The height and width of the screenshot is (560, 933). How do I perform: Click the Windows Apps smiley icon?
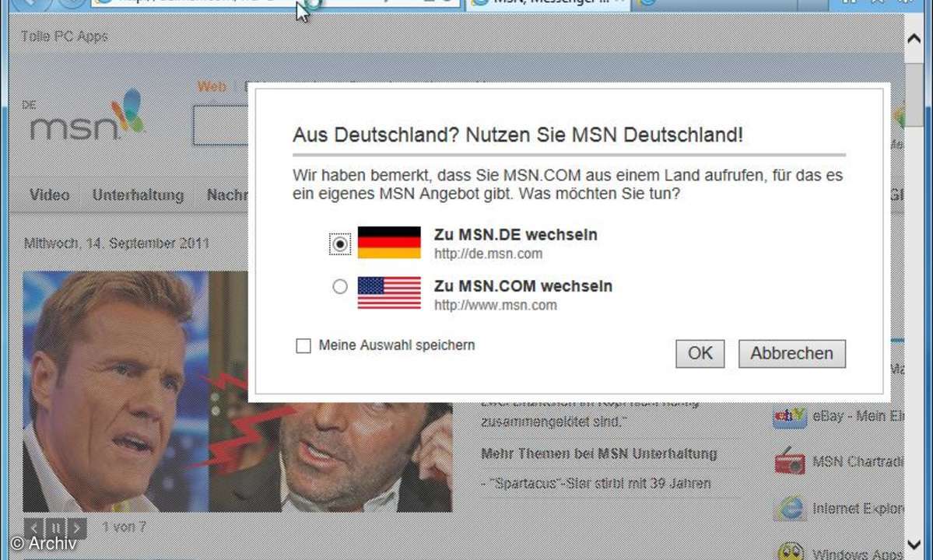[x=790, y=552]
